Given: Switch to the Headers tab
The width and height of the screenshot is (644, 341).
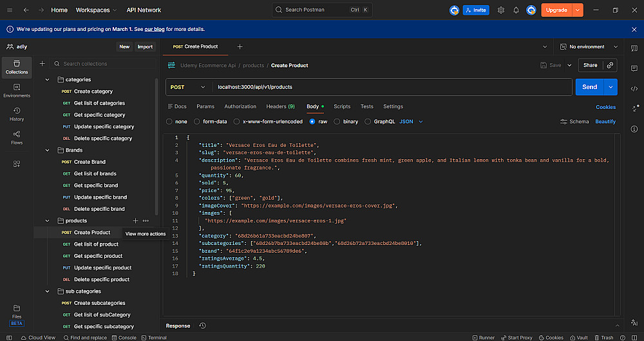Looking at the screenshot, I should [x=280, y=106].
